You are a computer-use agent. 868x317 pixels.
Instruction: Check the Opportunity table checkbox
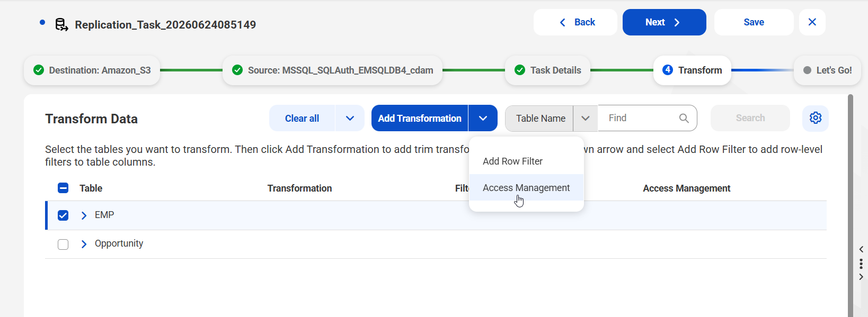click(x=63, y=244)
